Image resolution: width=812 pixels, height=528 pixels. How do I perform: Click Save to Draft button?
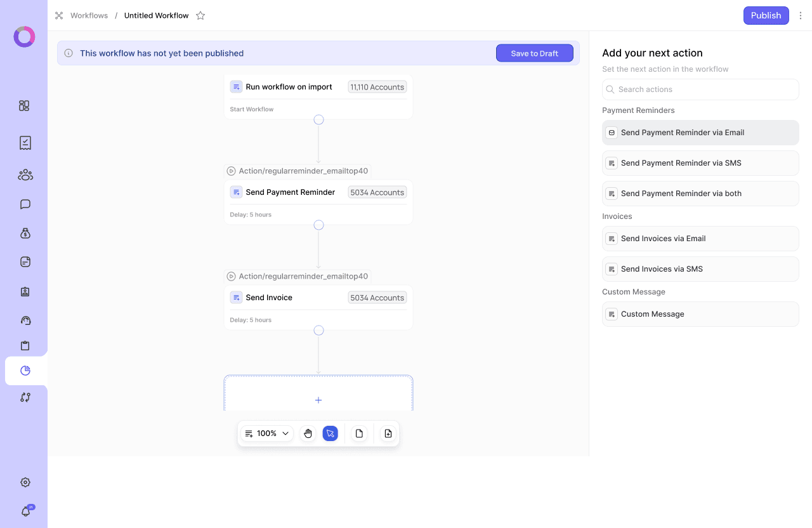[535, 53]
